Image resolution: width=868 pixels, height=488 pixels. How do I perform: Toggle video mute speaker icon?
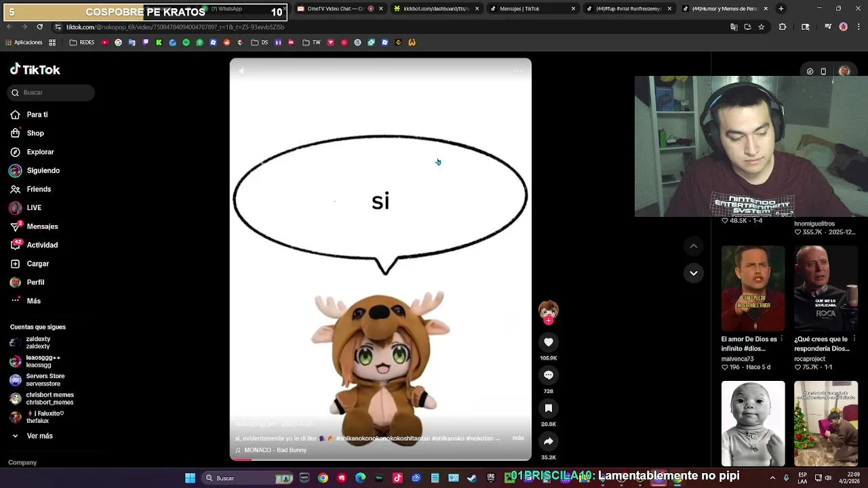[243, 71]
